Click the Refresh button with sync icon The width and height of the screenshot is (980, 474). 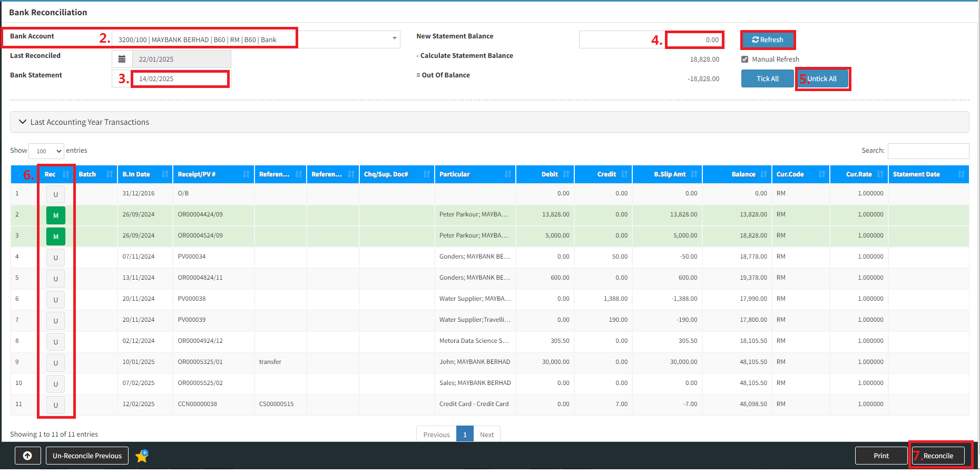coord(767,40)
